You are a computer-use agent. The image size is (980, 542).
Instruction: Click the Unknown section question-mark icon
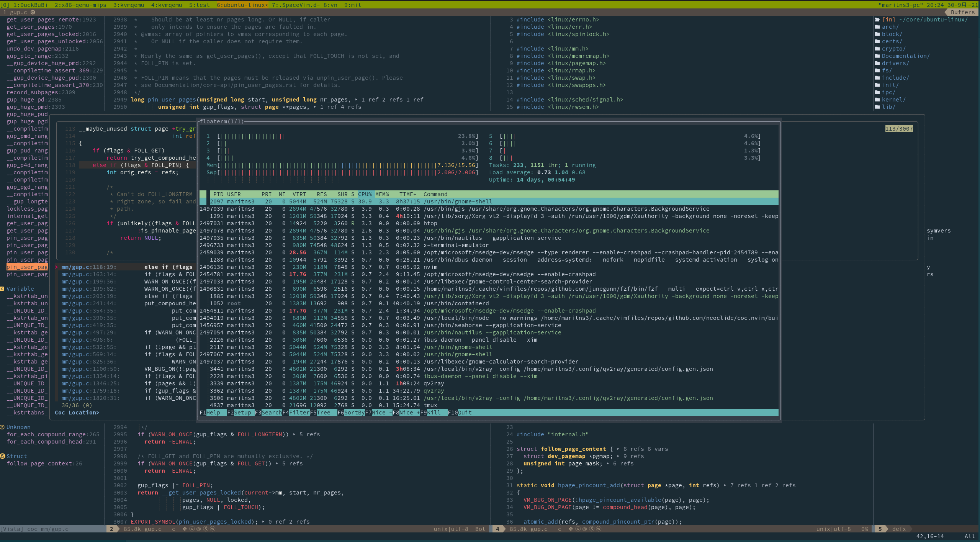2,427
